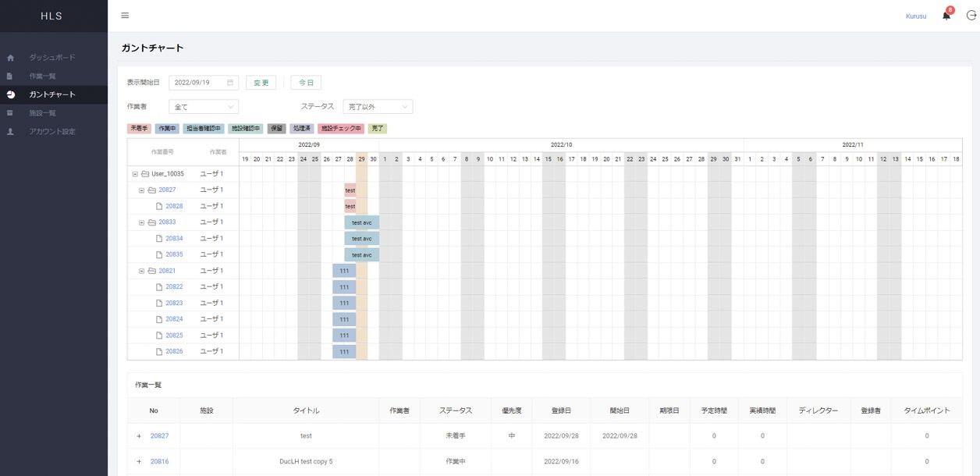This screenshot has height=476, width=980.
Task: Expand row 20816 in 作業一覧 table
Action: pos(139,461)
